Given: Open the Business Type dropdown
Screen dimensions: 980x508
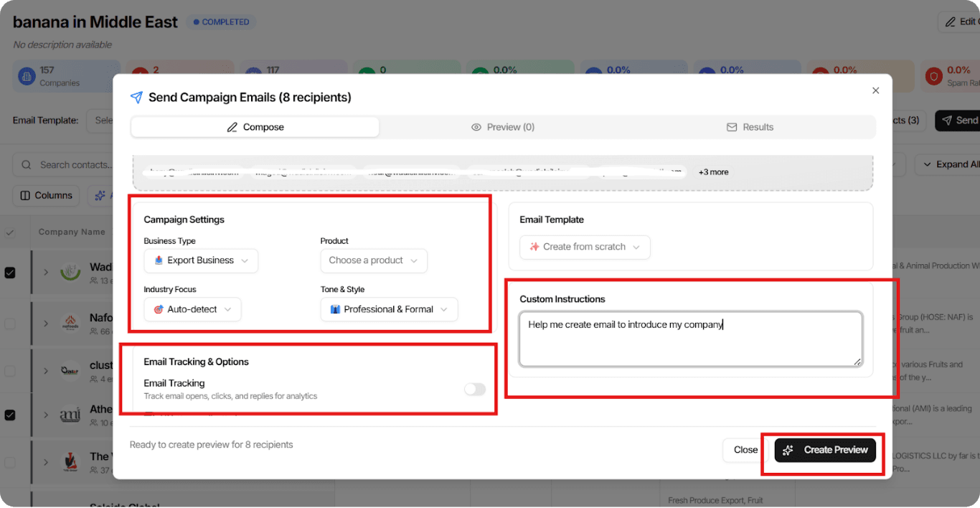Looking at the screenshot, I should [201, 260].
